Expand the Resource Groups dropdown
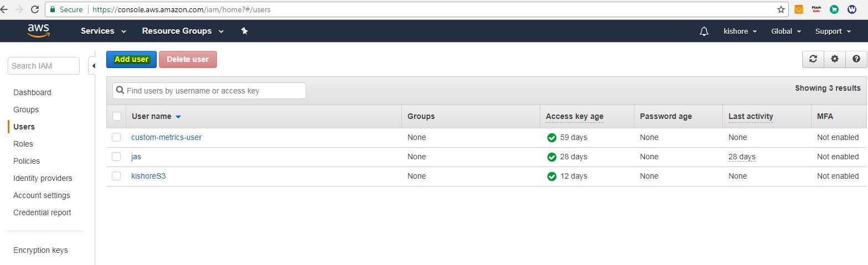 pos(183,31)
